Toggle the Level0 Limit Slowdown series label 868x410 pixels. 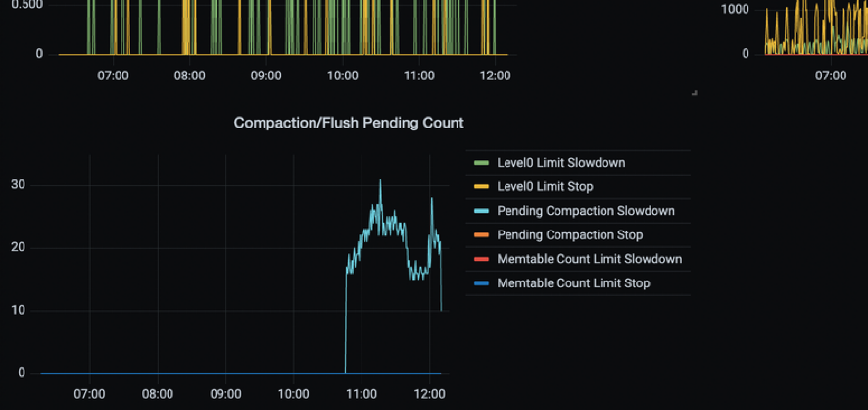[x=560, y=163]
